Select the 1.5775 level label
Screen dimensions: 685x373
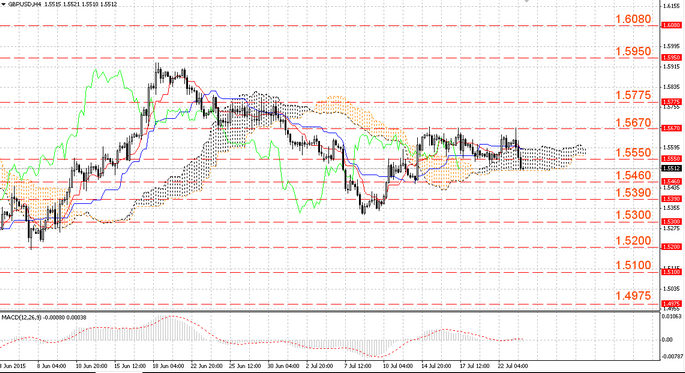click(x=633, y=95)
